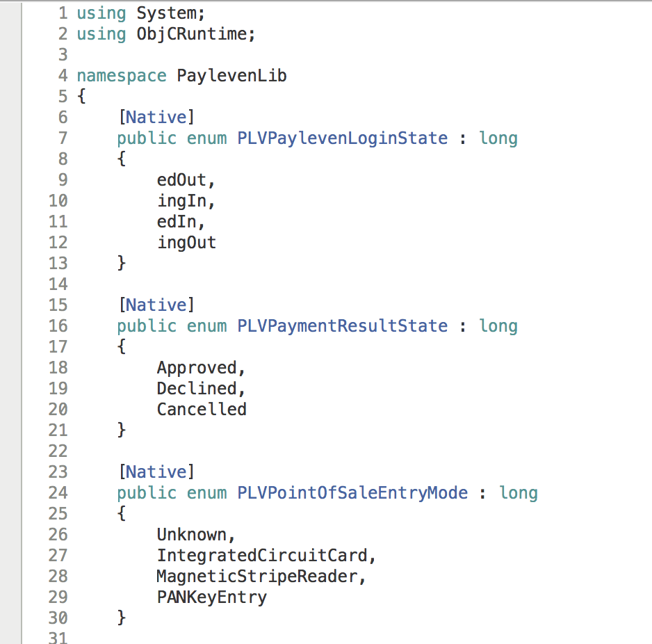This screenshot has height=644, width=652.
Task: Click 'long' type on line 7
Action: (x=498, y=138)
